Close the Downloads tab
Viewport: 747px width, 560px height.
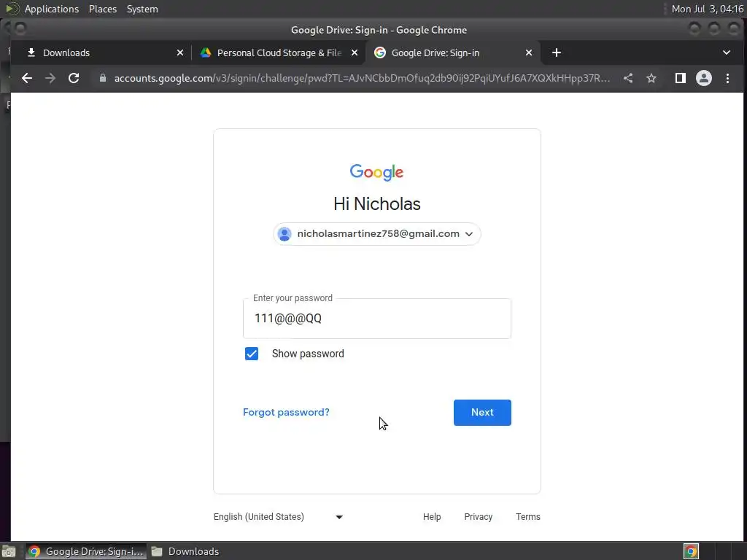coord(180,52)
